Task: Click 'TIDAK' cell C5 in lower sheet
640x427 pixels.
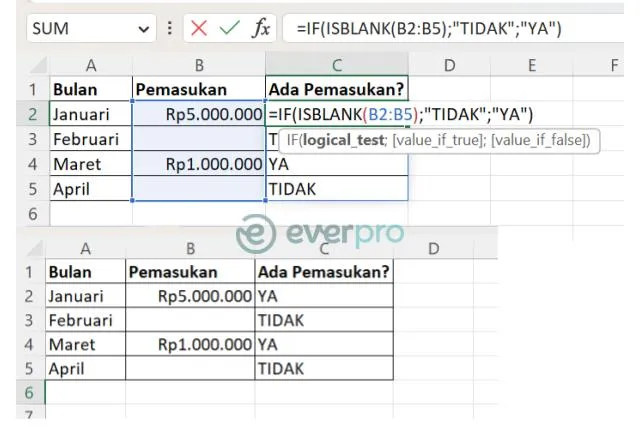Action: (x=324, y=369)
